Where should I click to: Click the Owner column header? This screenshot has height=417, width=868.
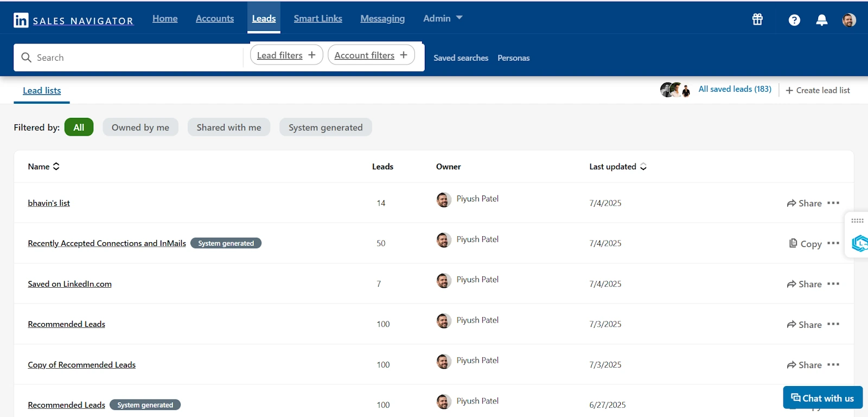tap(448, 167)
